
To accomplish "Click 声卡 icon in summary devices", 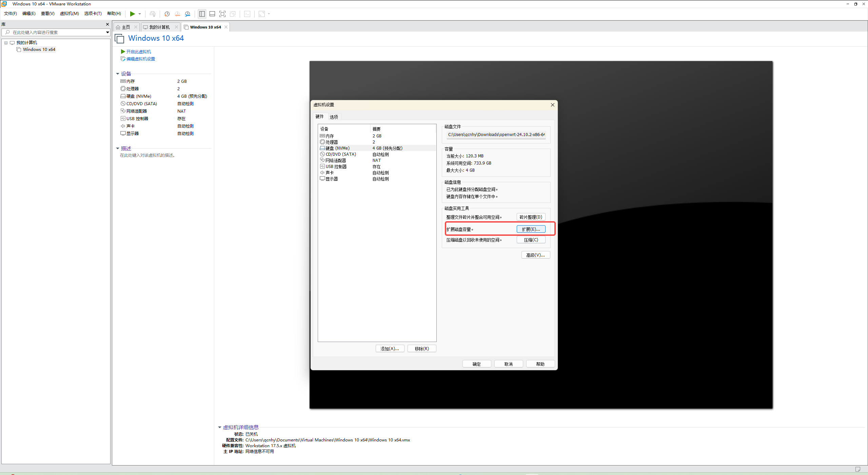I will [123, 126].
